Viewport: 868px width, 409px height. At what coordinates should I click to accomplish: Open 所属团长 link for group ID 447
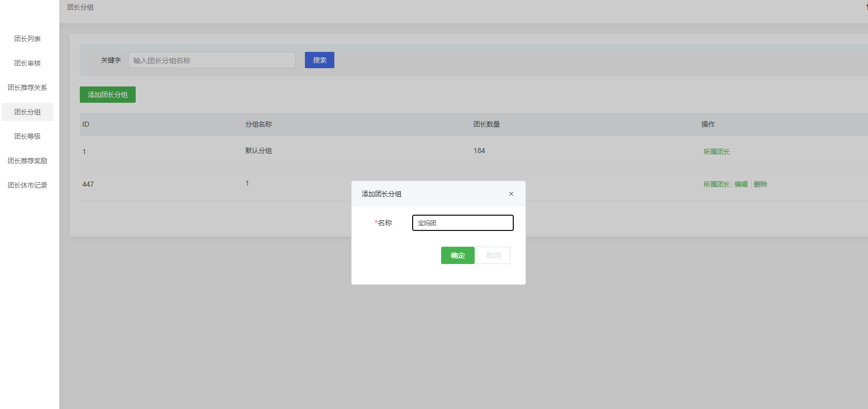tap(716, 184)
